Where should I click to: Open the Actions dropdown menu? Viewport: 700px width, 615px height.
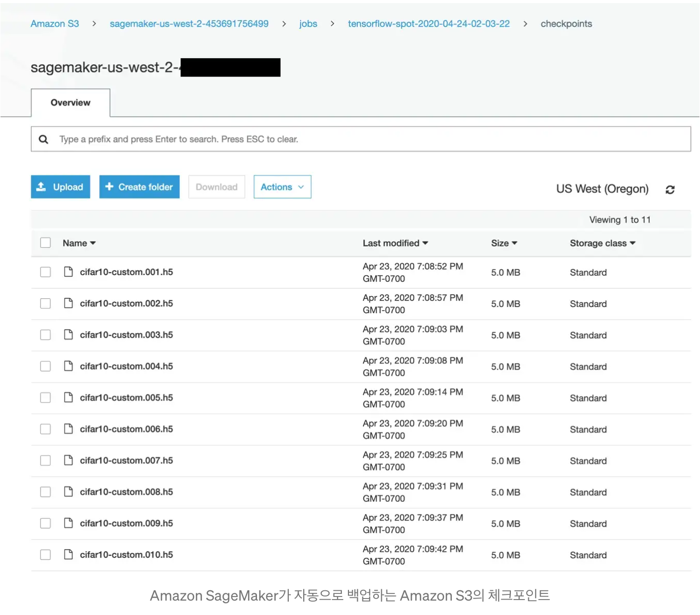click(x=282, y=187)
